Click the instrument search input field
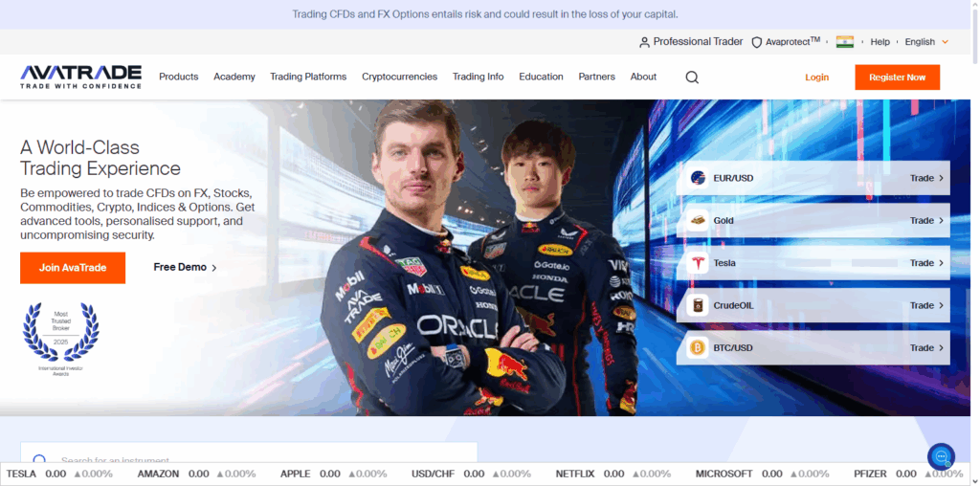 click(258, 460)
